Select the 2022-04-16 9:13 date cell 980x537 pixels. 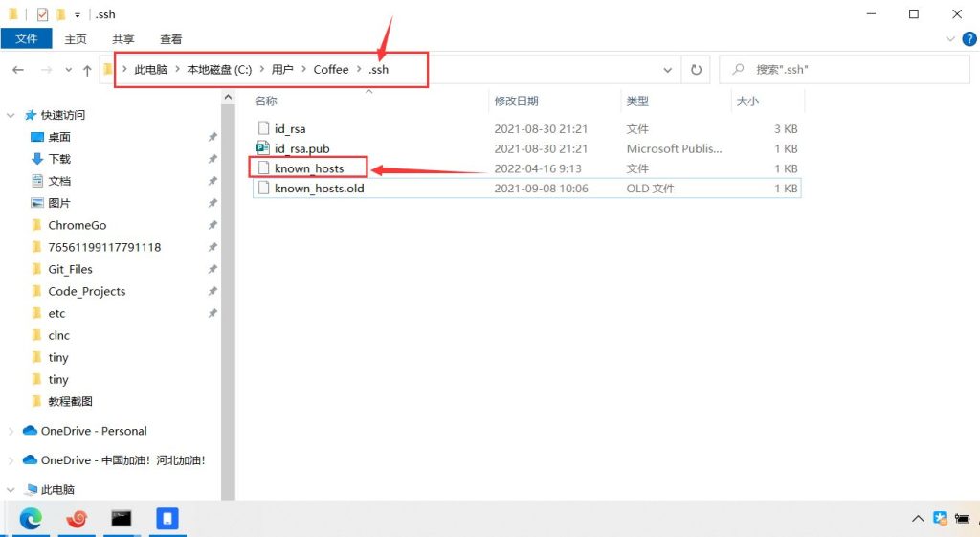[x=538, y=168]
